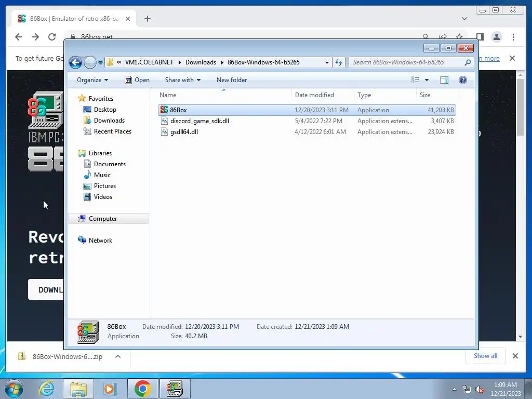Click the 86Box Chrome tab
This screenshot has height=399, width=532.
[74, 19]
